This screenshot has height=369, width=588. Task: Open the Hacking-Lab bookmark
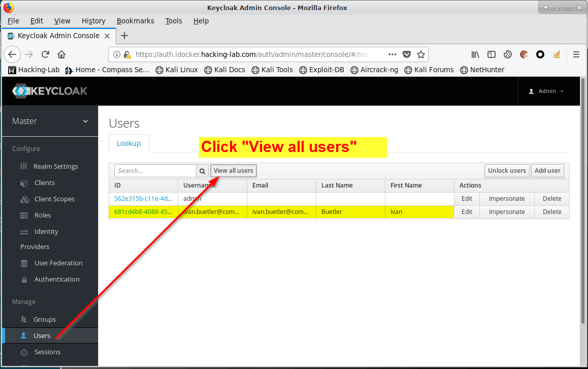[34, 70]
